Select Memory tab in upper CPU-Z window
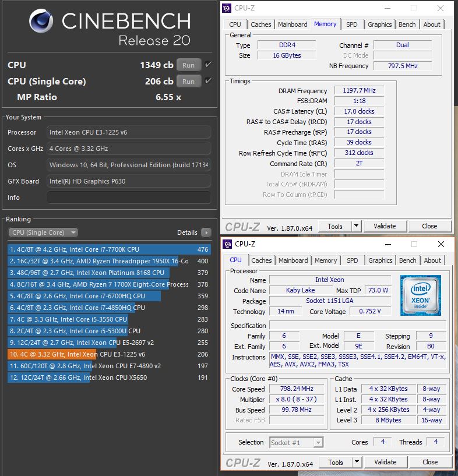458x476 pixels. (x=325, y=24)
